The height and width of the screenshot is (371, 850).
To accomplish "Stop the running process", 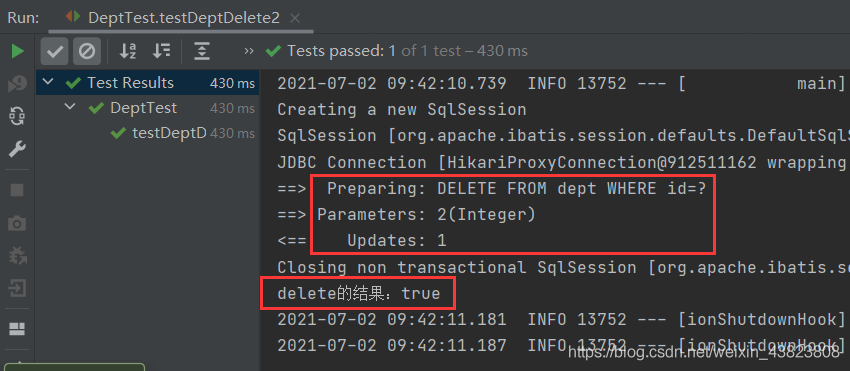I will [17, 190].
